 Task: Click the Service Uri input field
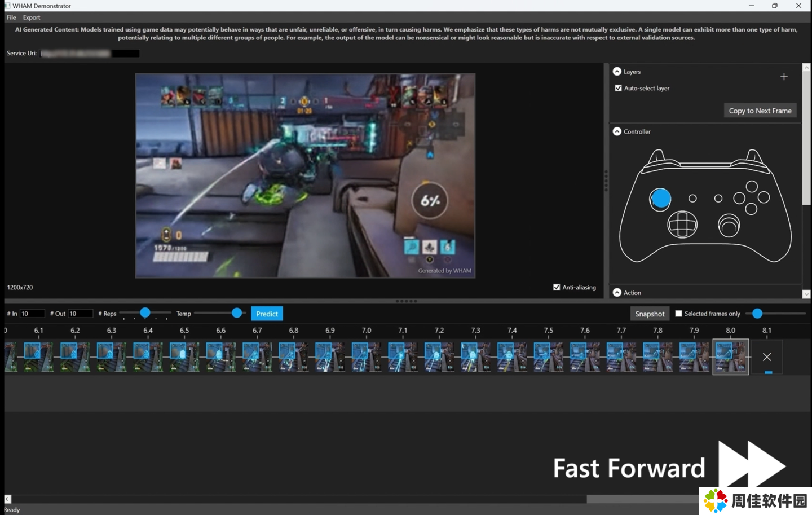pos(90,54)
